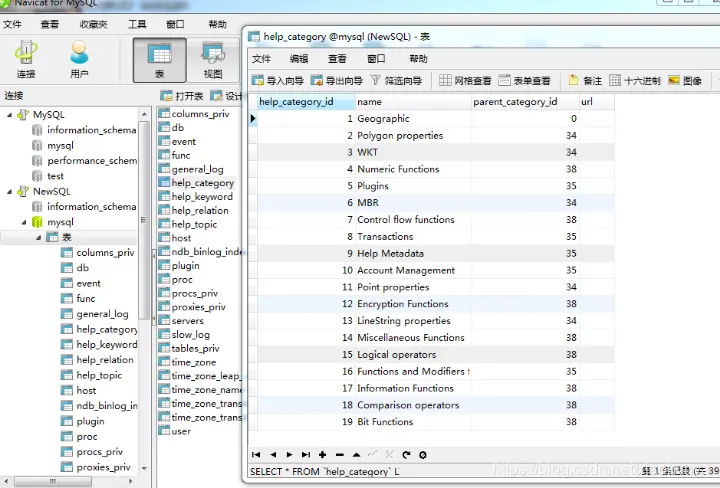
Task: Click the Geographic name cell
Action: 413,118
